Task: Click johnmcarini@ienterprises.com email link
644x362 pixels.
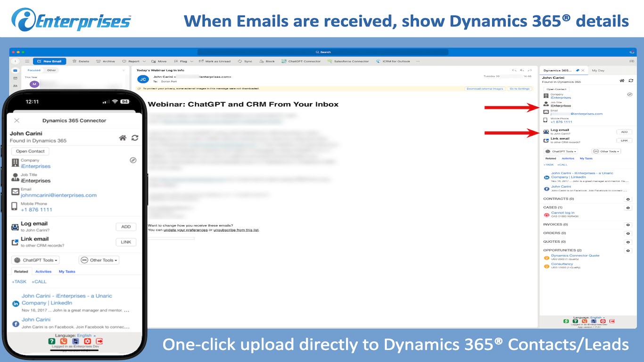Action: [x=58, y=195]
